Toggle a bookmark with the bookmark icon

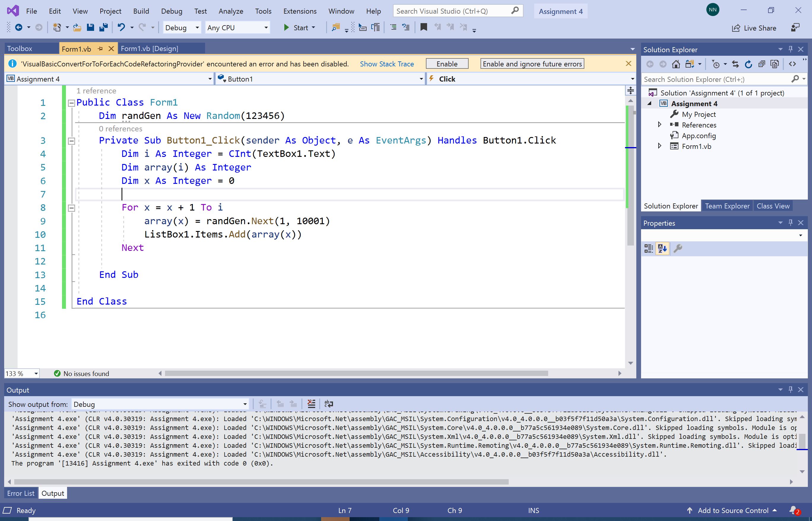423,27
